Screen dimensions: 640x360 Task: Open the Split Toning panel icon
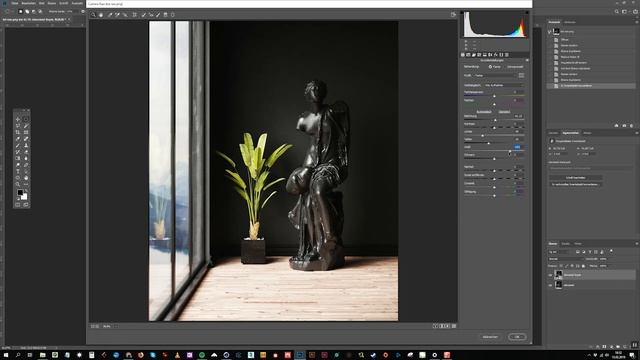[484, 55]
